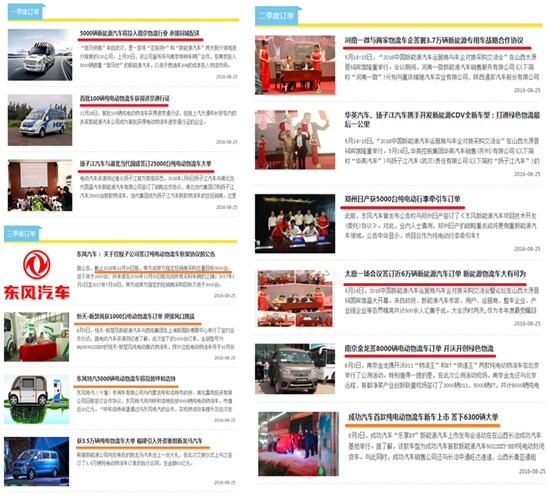The image size is (547, 497).
Task: Open headline 南京金龙签8000辆电动物流车订单
Action: (419, 348)
